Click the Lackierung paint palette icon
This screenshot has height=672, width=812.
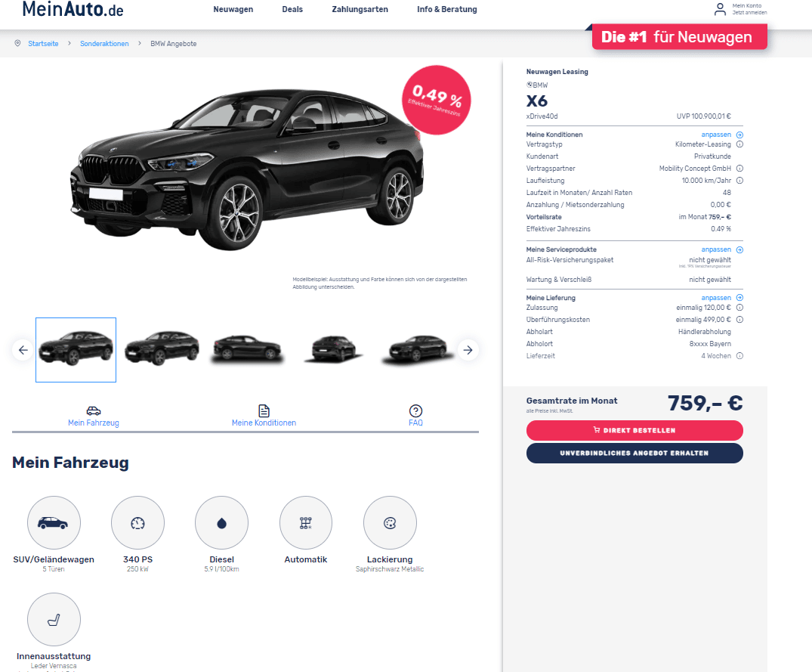pyautogui.click(x=390, y=523)
